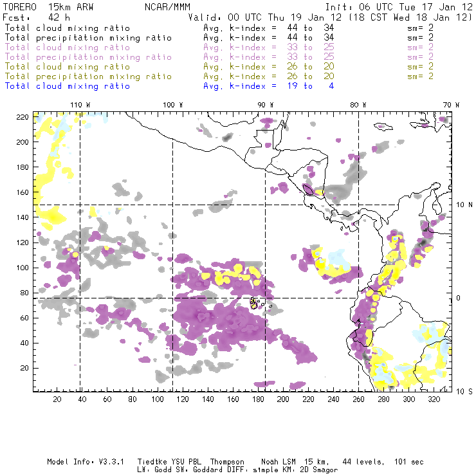The height and width of the screenshot is (476, 476).
Task: Click the '90 W' longitude label
Action: pyautogui.click(x=266, y=105)
